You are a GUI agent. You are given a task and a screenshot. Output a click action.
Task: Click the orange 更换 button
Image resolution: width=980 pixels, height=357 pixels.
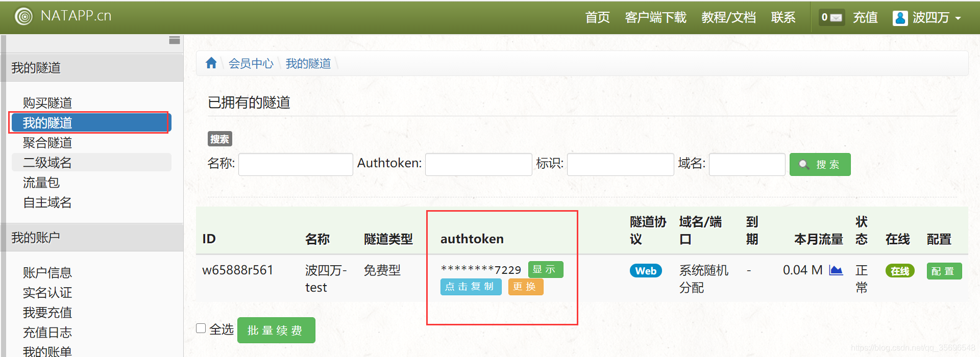click(525, 287)
